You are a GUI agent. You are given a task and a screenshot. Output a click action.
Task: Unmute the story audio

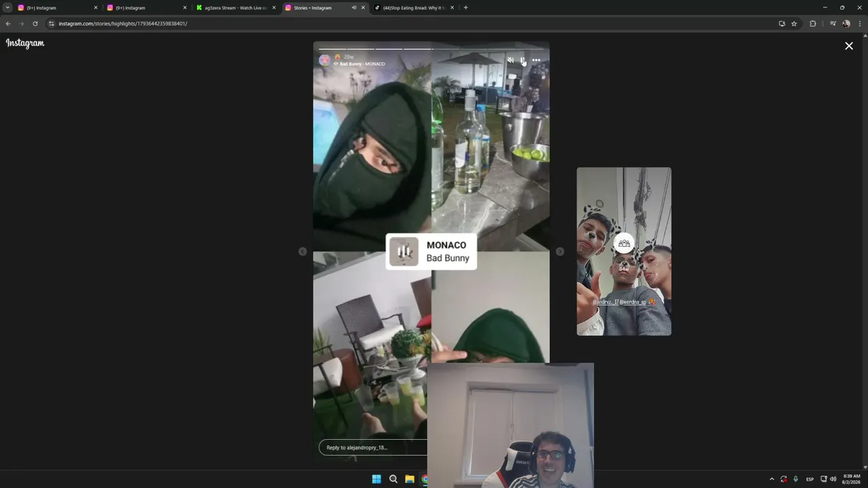[511, 60]
